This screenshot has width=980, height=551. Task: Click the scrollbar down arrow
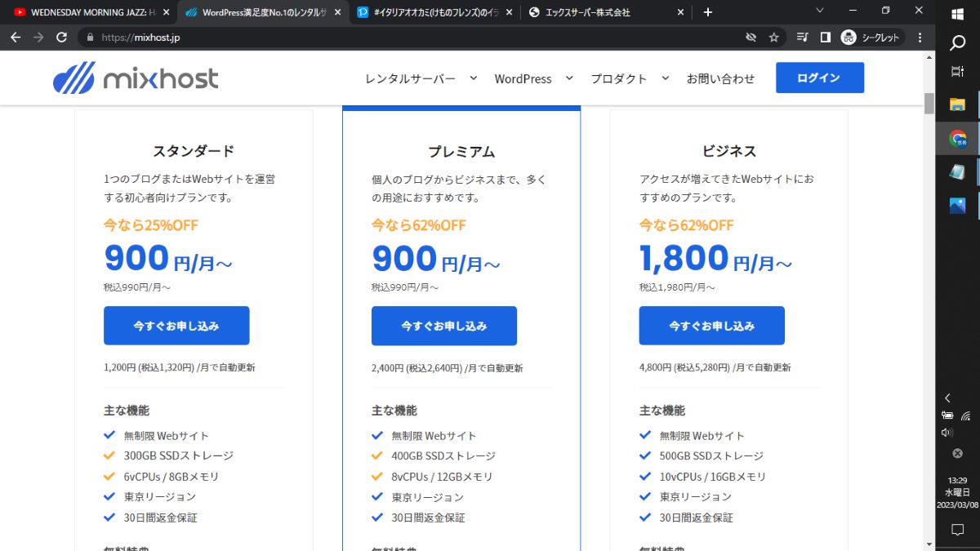[x=929, y=543]
